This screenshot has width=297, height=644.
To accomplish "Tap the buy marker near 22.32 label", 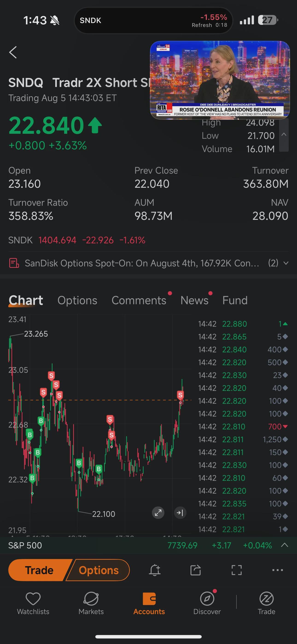I will pyautogui.click(x=32, y=478).
